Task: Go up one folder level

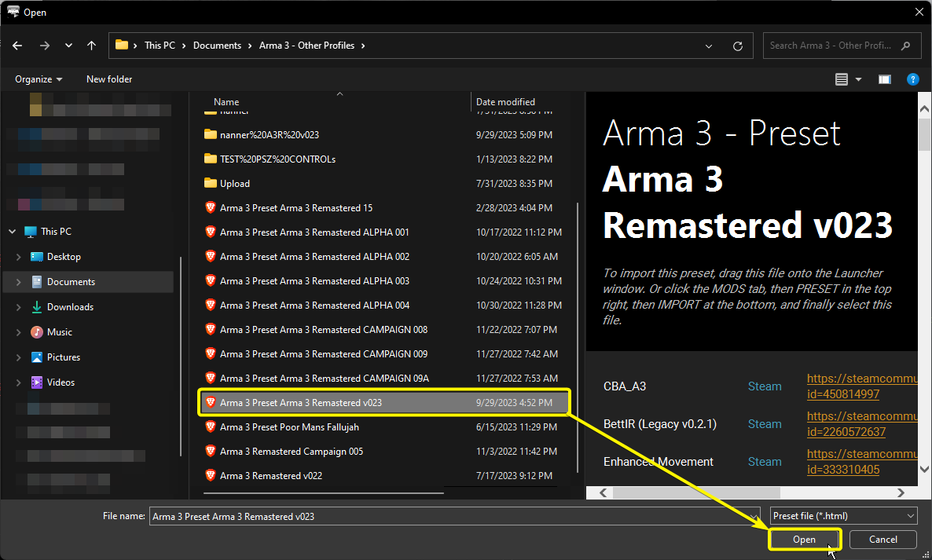Action: (x=91, y=46)
